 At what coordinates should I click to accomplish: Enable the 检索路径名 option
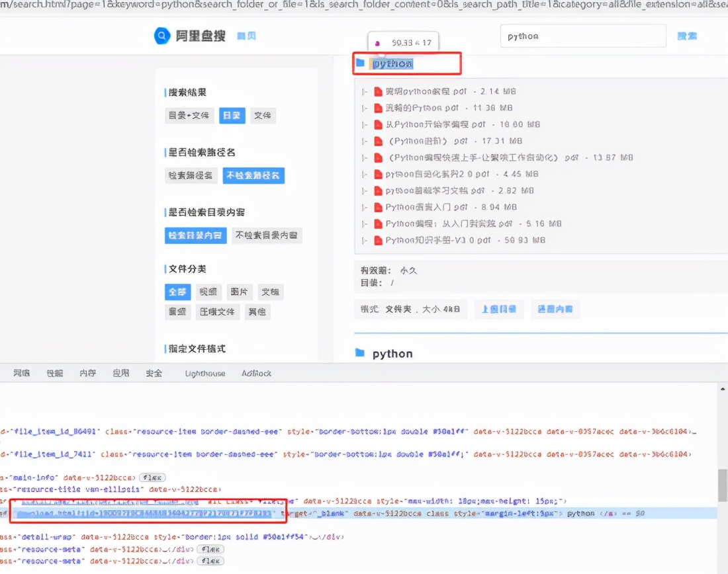point(191,175)
